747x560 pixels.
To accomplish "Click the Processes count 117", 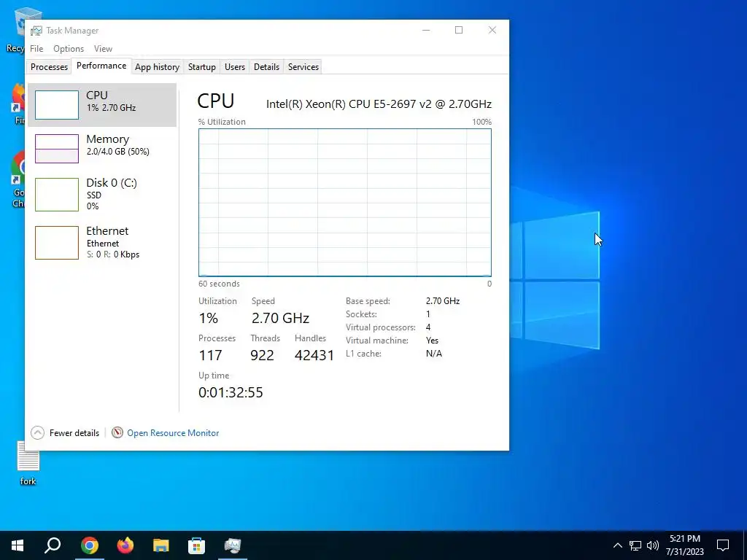I will point(210,355).
